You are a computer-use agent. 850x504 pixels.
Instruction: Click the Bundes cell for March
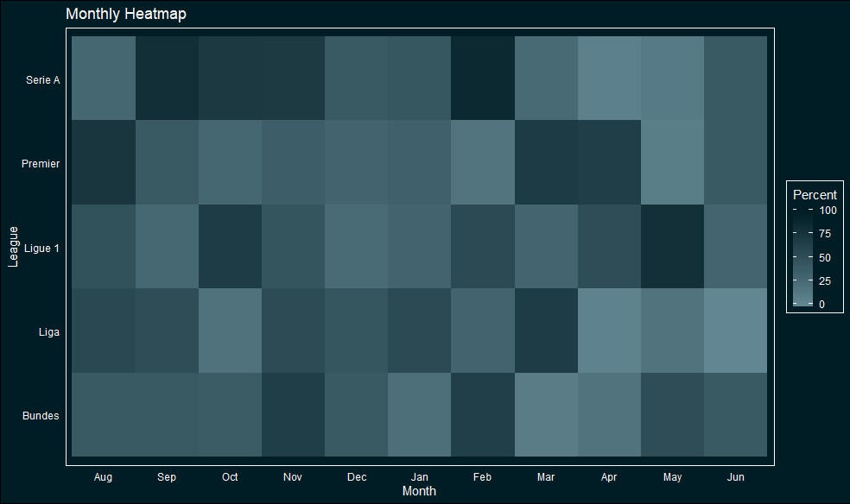click(545, 415)
